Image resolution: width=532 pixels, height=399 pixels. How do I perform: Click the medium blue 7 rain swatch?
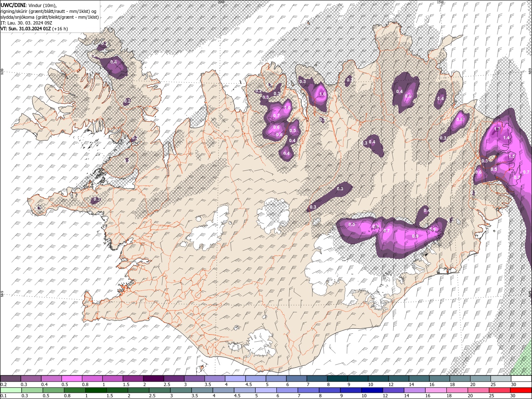(308, 390)
